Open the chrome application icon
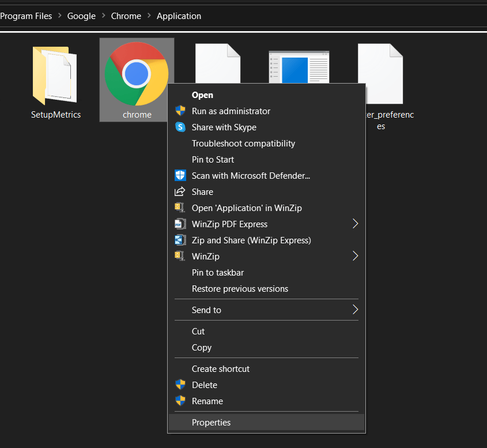 click(x=137, y=72)
